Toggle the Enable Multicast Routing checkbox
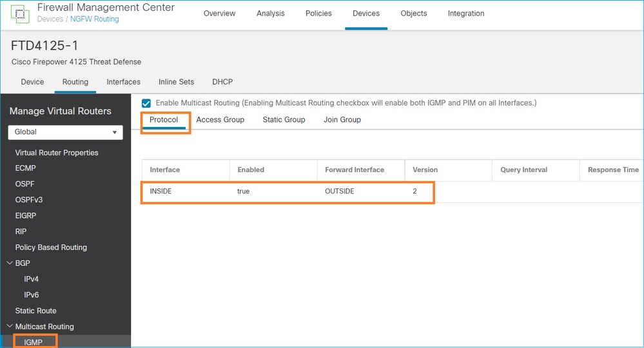This screenshot has width=644, height=348. tap(146, 103)
